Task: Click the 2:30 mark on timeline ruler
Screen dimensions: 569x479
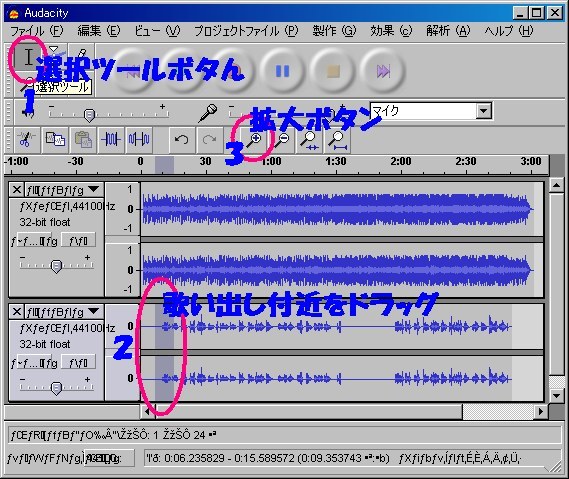Action: point(466,161)
